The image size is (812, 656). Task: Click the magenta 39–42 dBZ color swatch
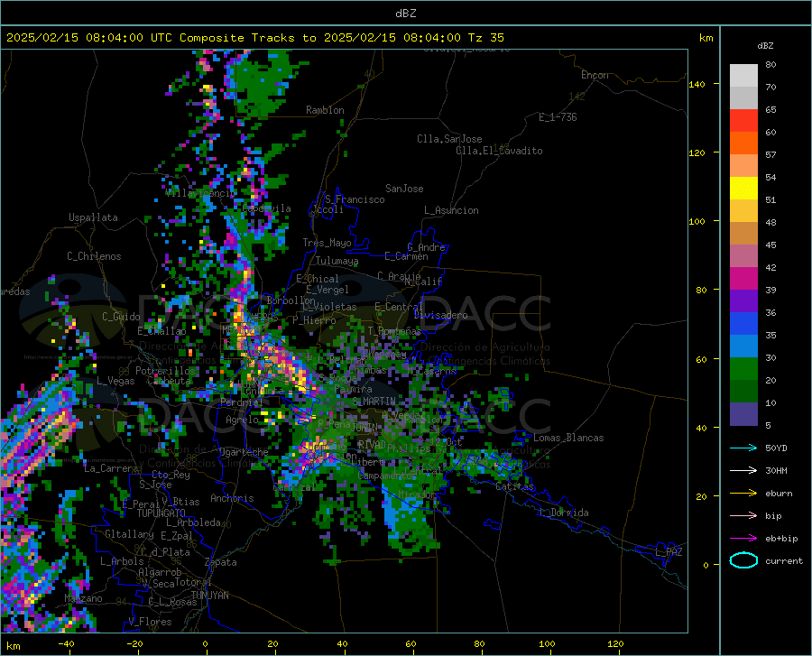[743, 279]
